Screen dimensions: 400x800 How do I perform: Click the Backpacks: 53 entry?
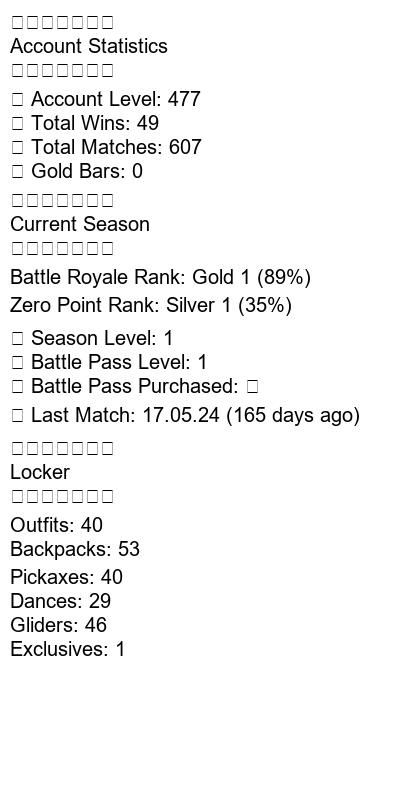pos(75,549)
